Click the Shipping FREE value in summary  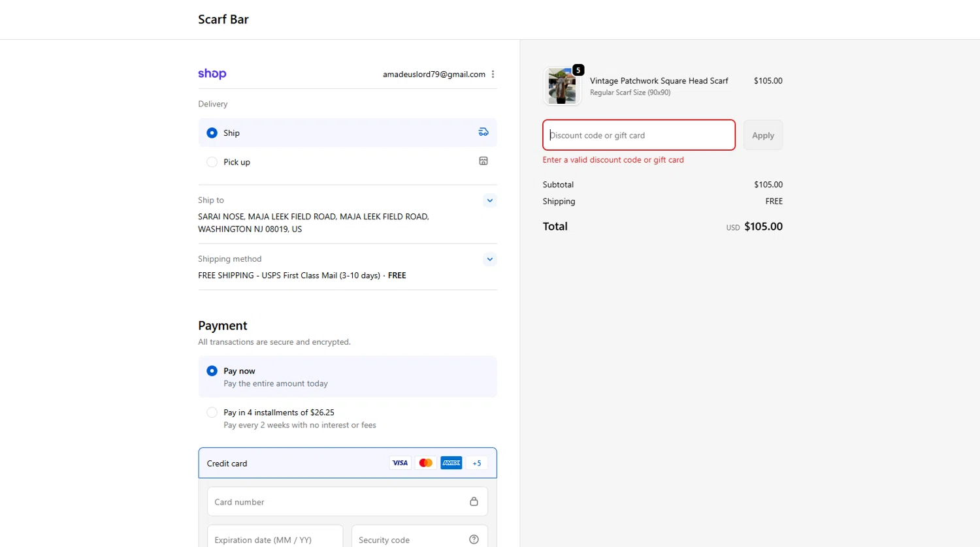(x=774, y=201)
